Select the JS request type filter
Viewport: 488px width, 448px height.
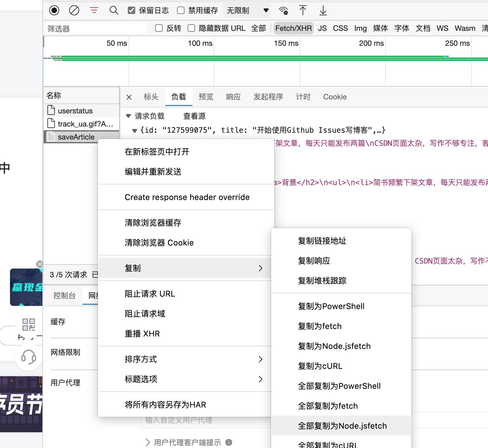(x=322, y=28)
